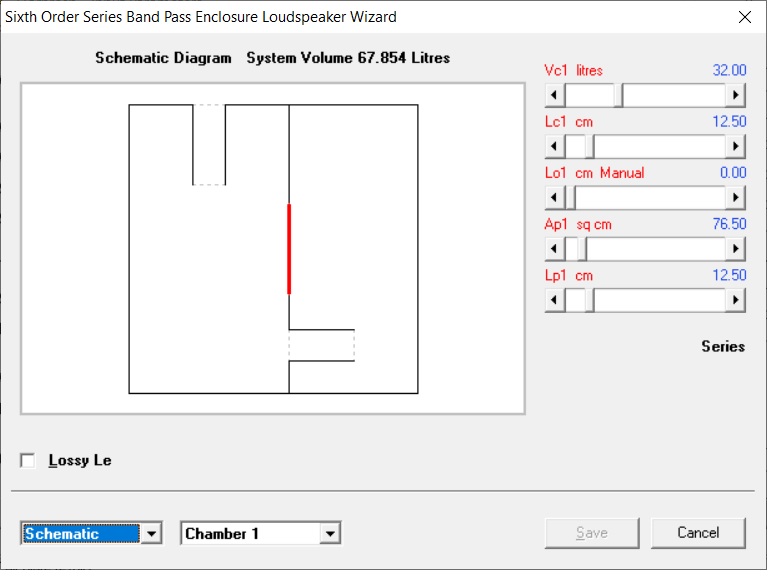Decrease Lp1 cm using left arrow
The height and width of the screenshot is (580, 777).
pyautogui.click(x=555, y=300)
